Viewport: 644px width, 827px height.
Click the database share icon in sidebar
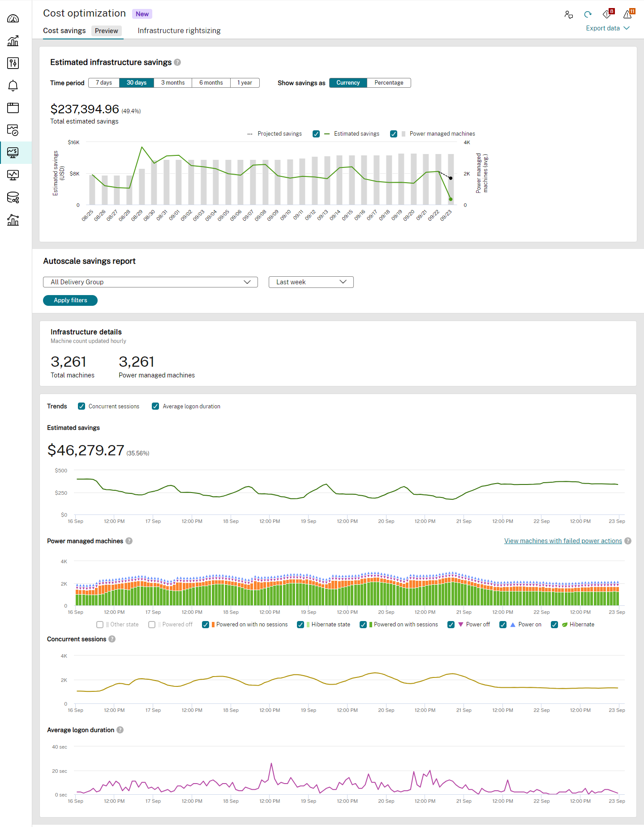(13, 197)
